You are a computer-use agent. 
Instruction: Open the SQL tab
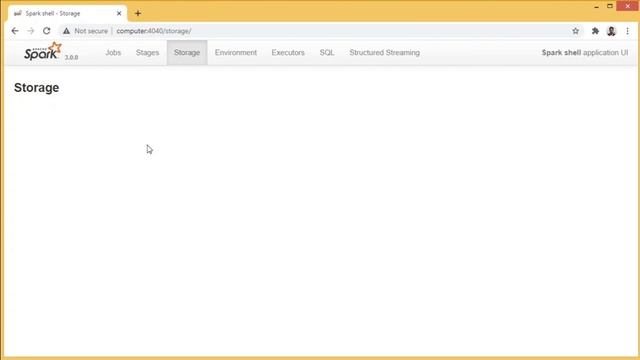(x=327, y=53)
